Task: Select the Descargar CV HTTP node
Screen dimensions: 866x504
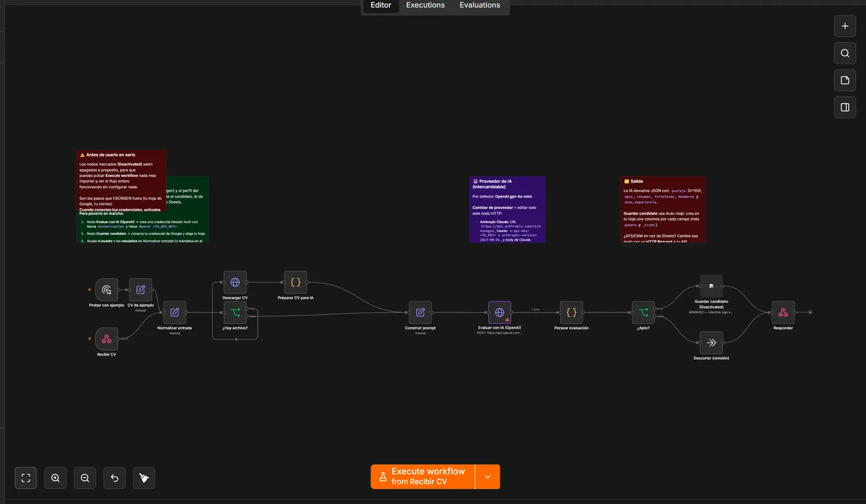Action: (x=235, y=282)
